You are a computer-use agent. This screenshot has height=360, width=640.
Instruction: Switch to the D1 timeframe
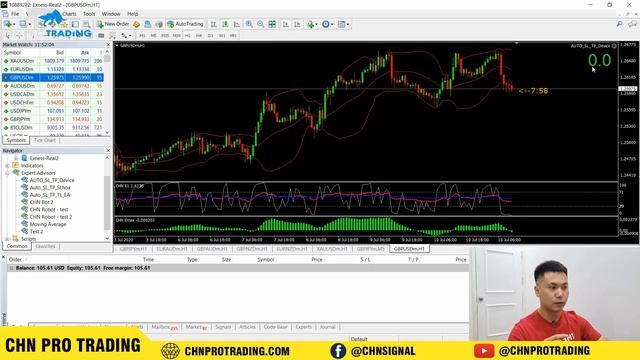coord(210,36)
